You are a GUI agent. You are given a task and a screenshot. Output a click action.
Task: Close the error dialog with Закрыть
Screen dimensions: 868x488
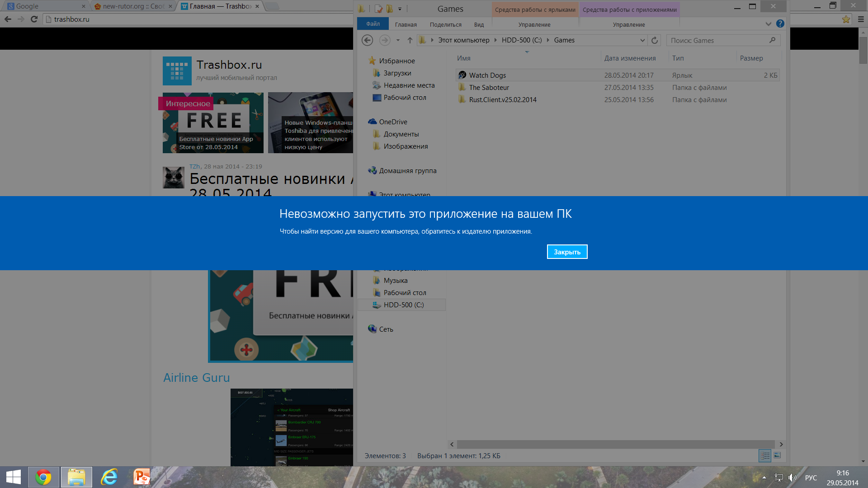567,252
